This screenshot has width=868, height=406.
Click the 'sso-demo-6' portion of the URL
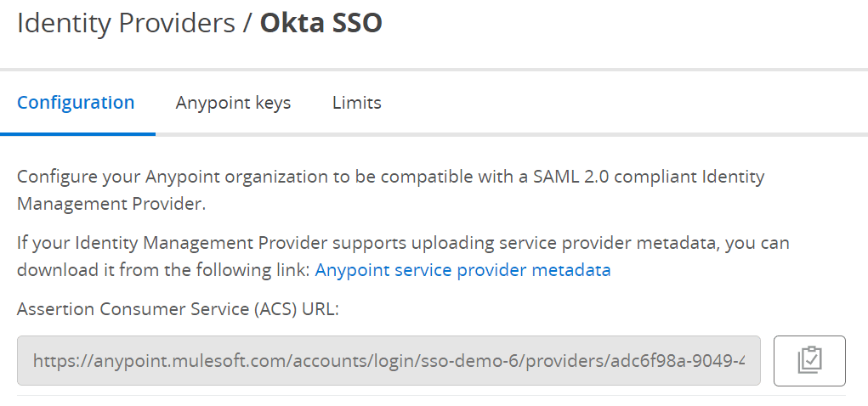click(x=469, y=361)
